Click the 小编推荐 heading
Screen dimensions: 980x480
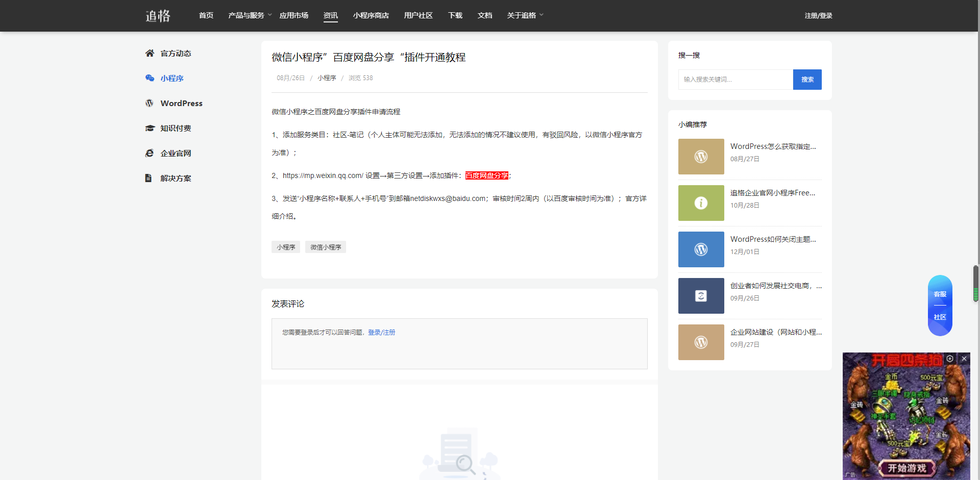pyautogui.click(x=693, y=124)
